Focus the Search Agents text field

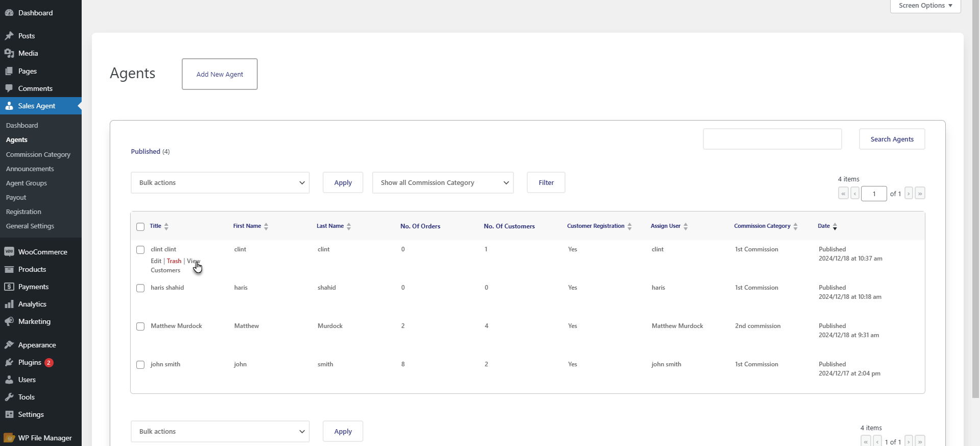772,139
